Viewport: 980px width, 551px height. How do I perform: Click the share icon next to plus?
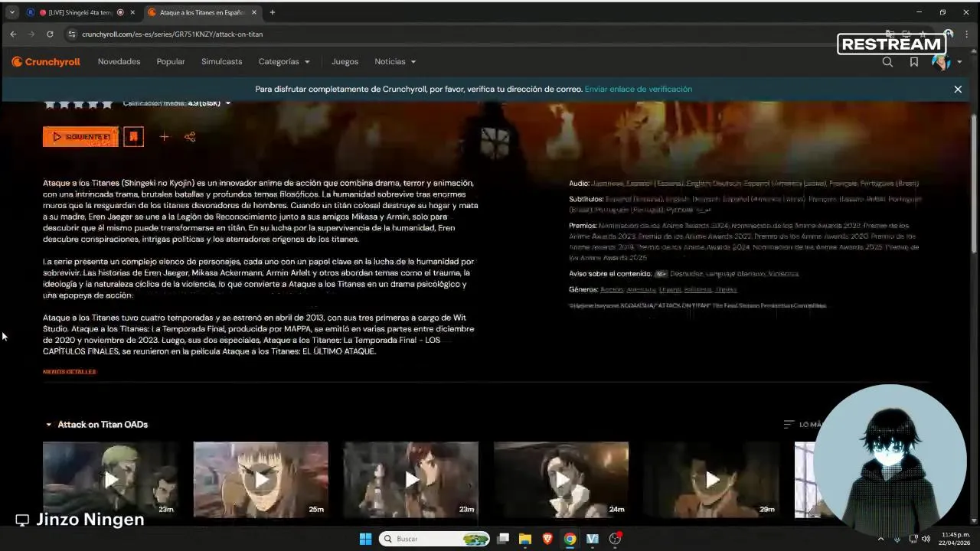190,137
